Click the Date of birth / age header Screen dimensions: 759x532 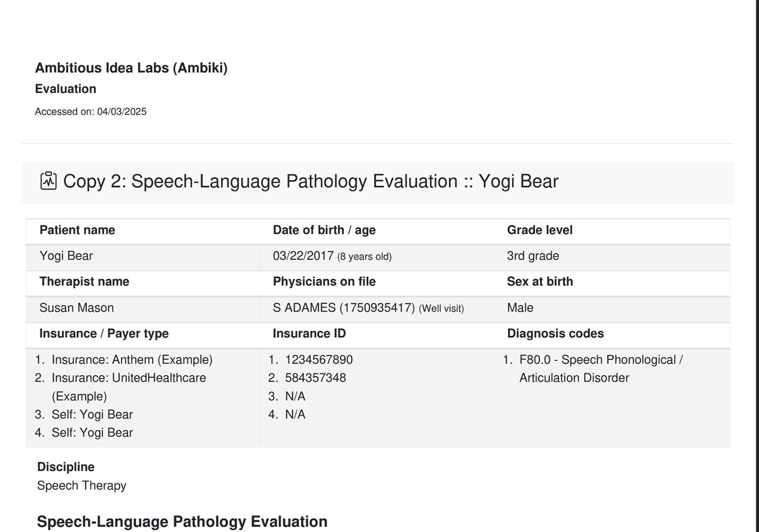click(324, 230)
